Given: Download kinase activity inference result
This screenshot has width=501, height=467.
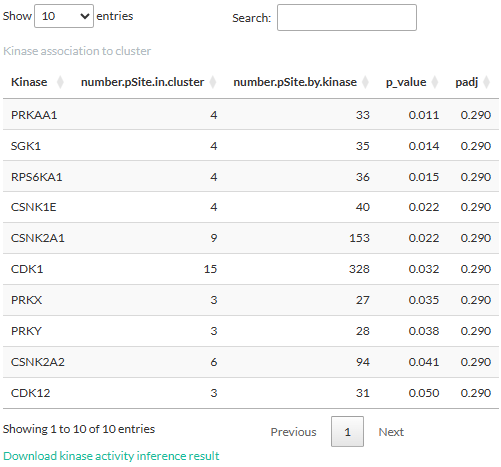Looking at the screenshot, I should (x=111, y=456).
